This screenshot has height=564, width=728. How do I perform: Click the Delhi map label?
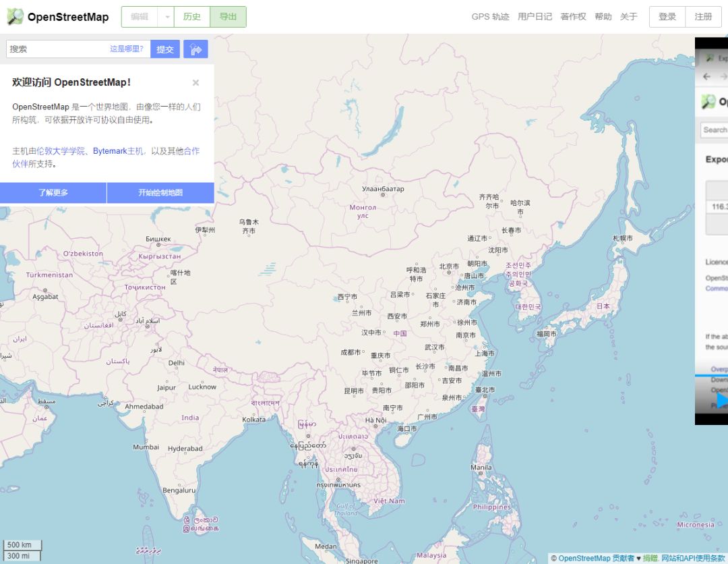point(177,362)
